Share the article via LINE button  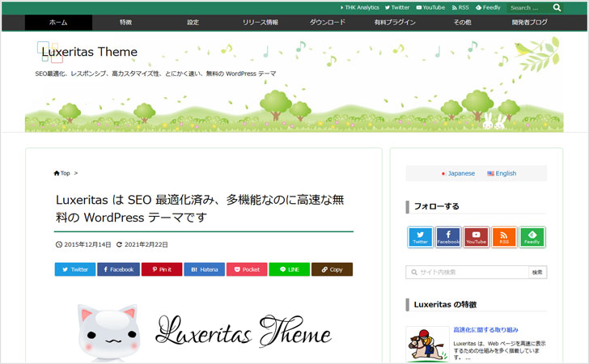(x=290, y=269)
